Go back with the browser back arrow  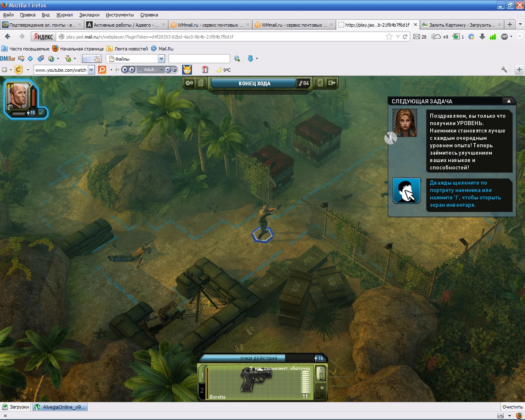click(7, 37)
